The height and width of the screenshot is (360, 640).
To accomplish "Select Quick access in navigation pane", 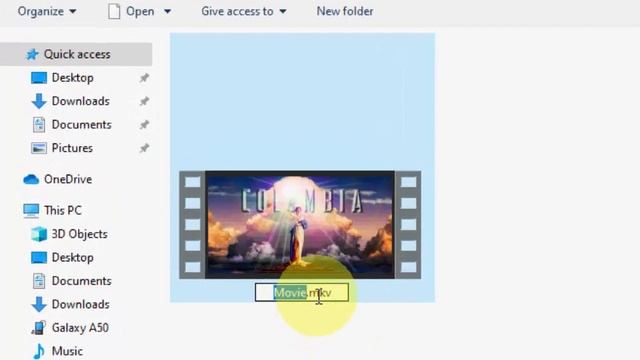I will 76,54.
